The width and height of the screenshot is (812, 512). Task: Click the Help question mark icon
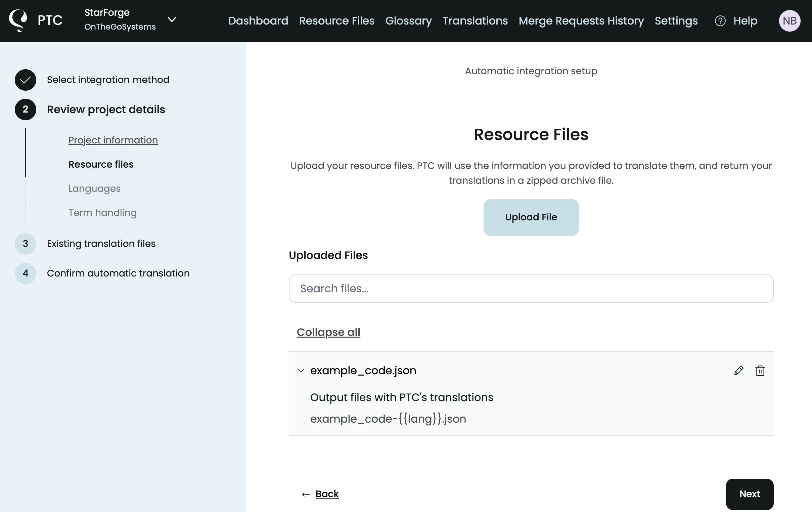click(720, 21)
